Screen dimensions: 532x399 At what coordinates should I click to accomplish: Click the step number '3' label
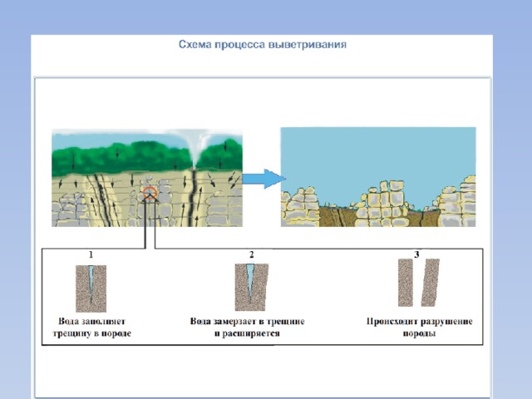pyautogui.click(x=416, y=254)
